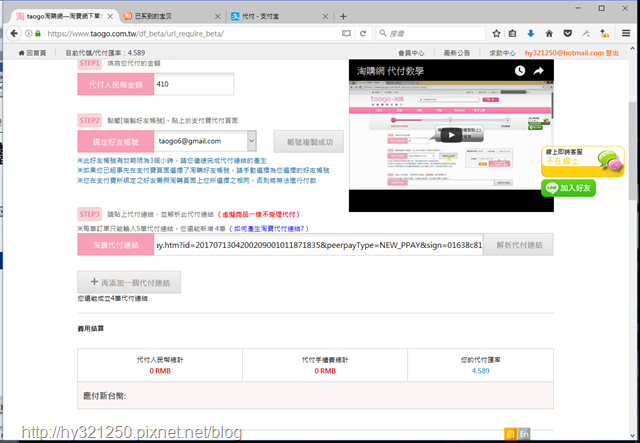The height and width of the screenshot is (443, 640).
Task: Click the orange extension icon in toolbar
Action: coord(604,33)
